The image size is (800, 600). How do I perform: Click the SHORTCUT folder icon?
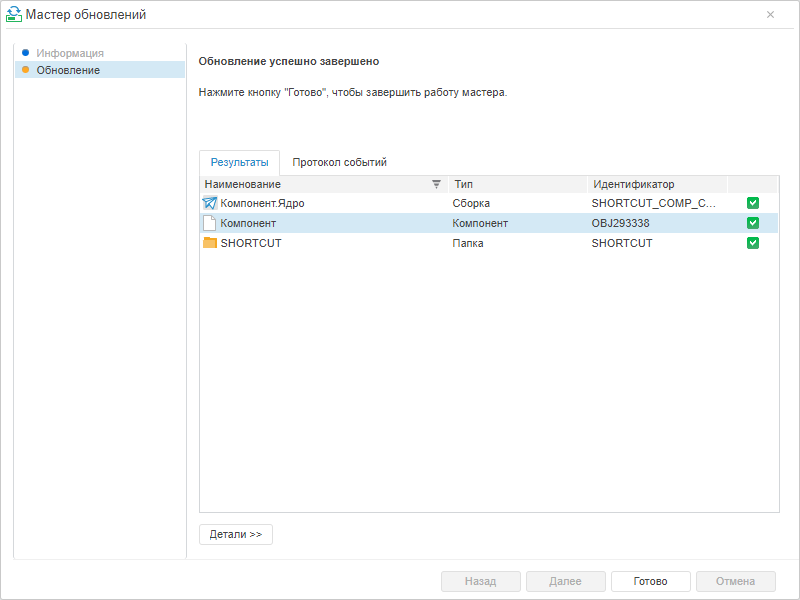click(209, 243)
